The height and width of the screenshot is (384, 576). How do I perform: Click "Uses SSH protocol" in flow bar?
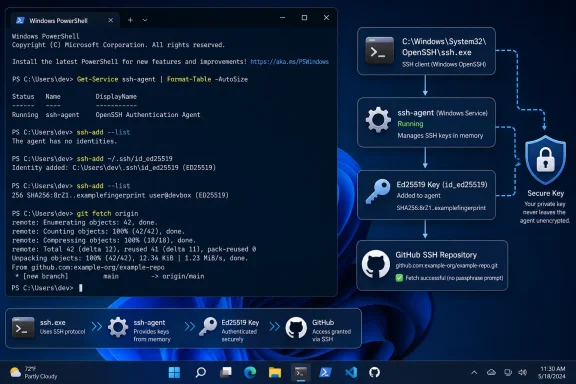coord(62,331)
